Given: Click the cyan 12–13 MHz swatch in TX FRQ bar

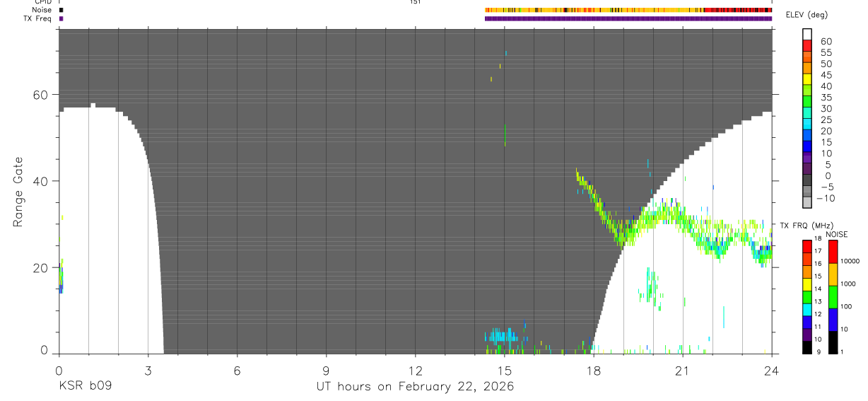Looking at the screenshot, I should (x=807, y=309).
